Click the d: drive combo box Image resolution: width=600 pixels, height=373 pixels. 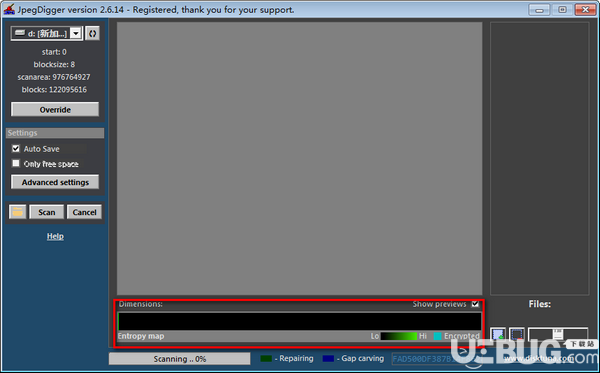46,34
